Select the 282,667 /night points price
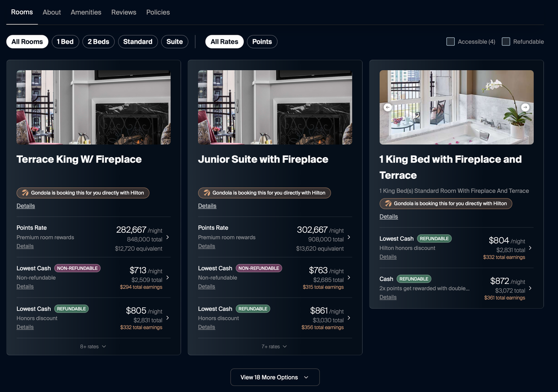This screenshot has height=392, width=558. pyautogui.click(x=139, y=229)
